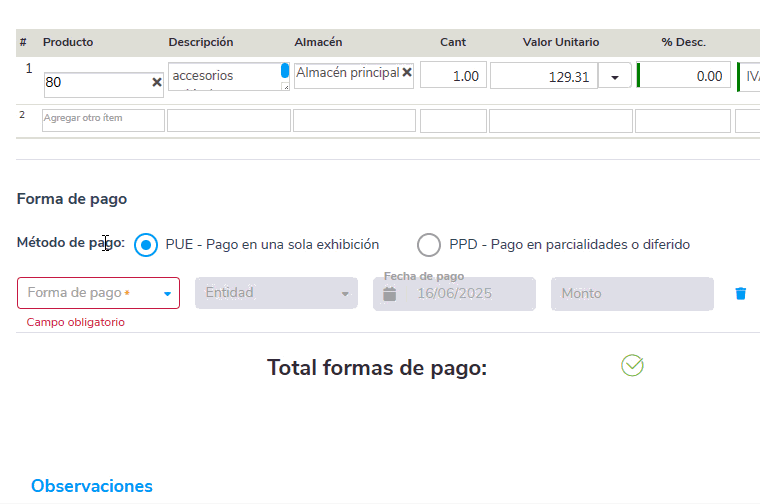Clear the product 80 with the X icon
Screen dimensions: 760x504
coord(156,83)
